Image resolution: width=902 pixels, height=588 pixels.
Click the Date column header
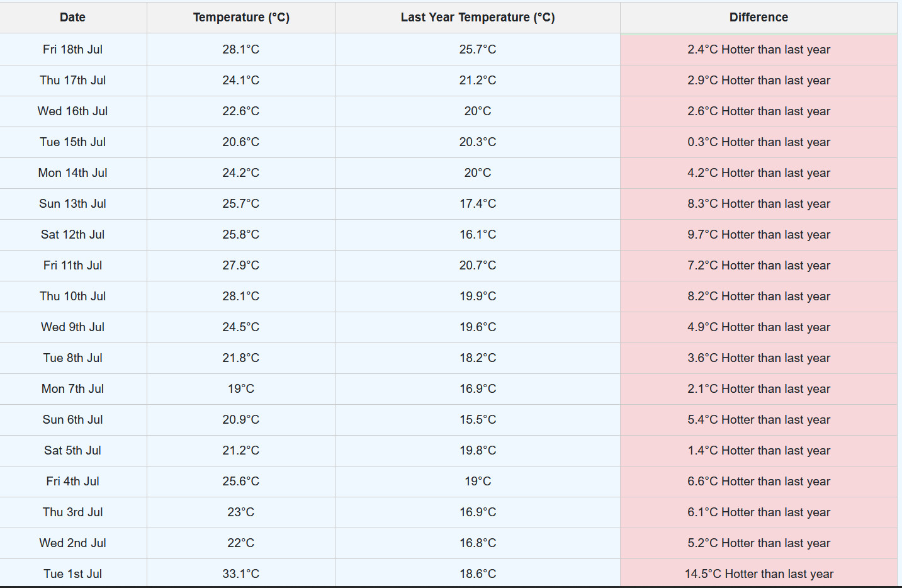tap(72, 18)
